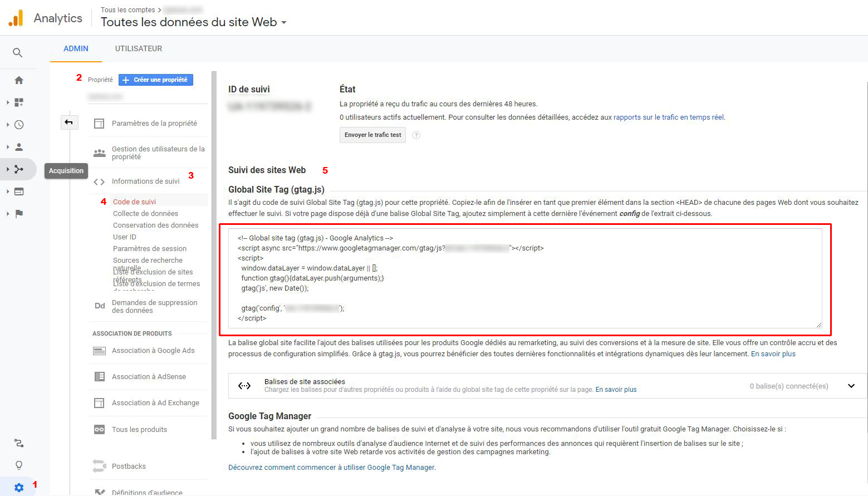
Task: Select Conservation des données
Action: point(156,225)
